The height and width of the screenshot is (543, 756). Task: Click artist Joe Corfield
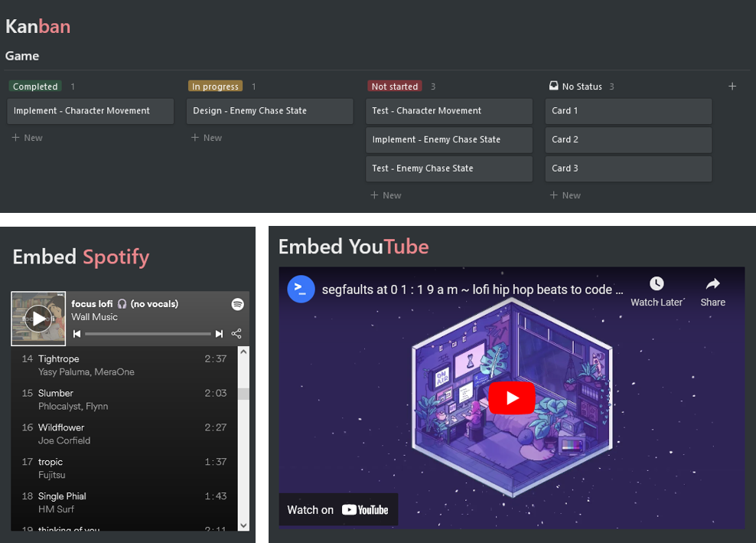click(x=64, y=440)
